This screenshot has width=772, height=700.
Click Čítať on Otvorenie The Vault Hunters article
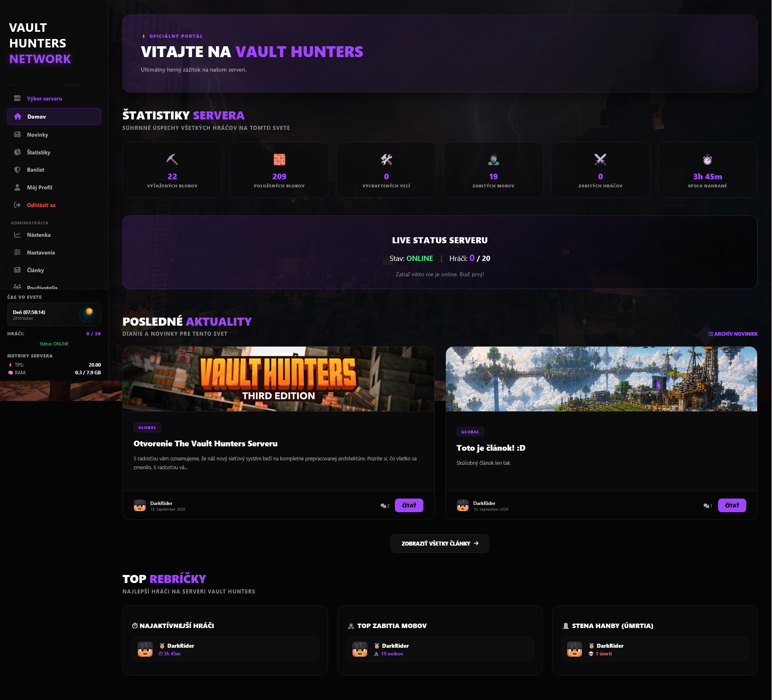coord(409,505)
